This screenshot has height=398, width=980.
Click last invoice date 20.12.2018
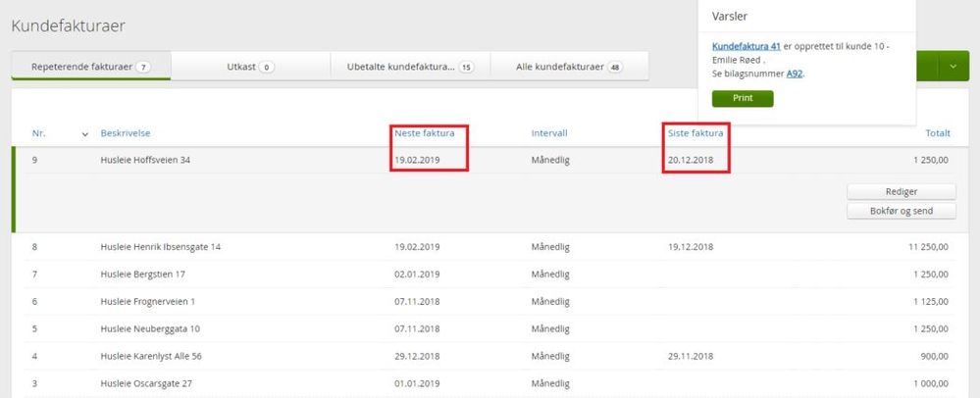(691, 160)
